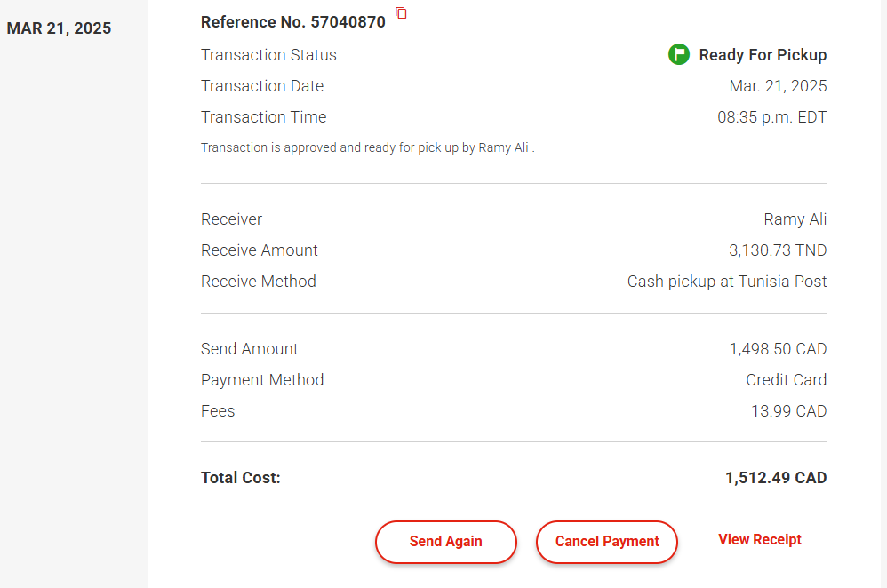887x588 pixels.
Task: Click the Transaction Status label
Action: pyautogui.click(x=268, y=55)
